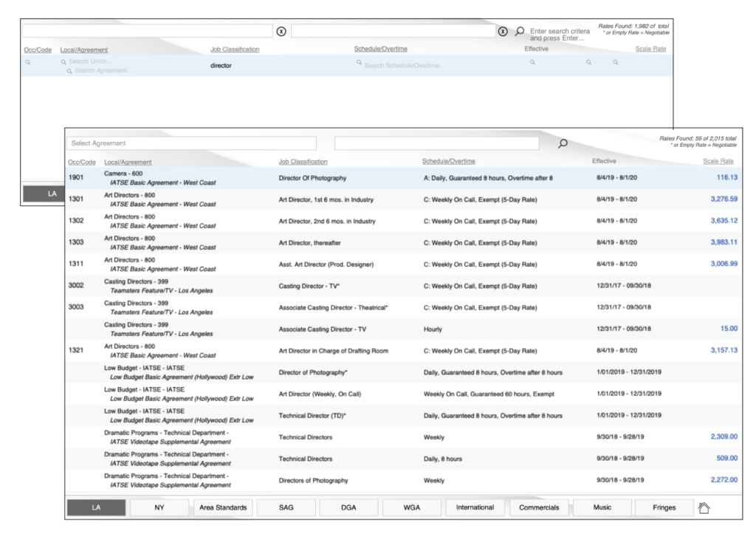Sort by Local/Agreement header in front window
The width and height of the screenshot is (756, 548).
tap(128, 162)
